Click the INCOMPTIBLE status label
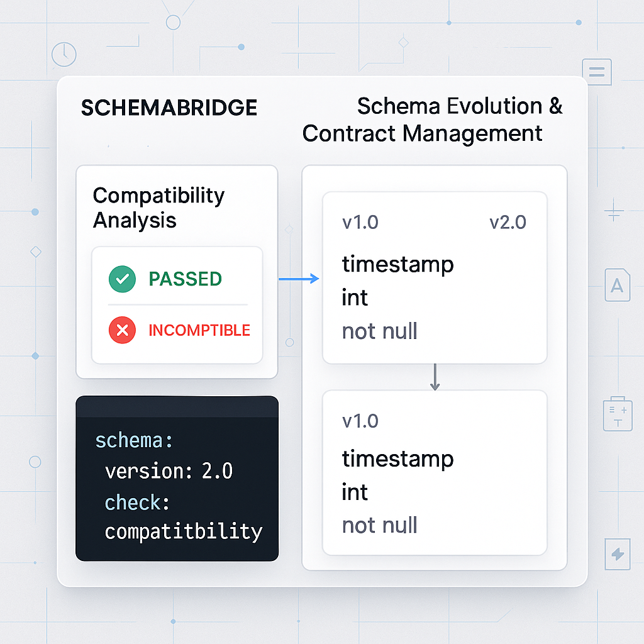The width and height of the screenshot is (644, 644). [199, 330]
